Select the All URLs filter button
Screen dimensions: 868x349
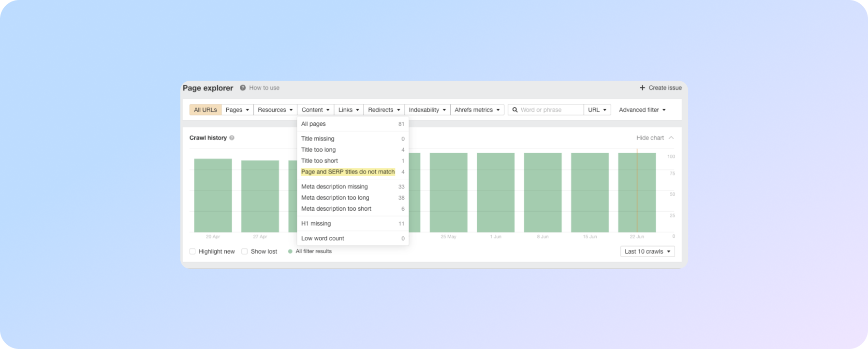tap(206, 110)
